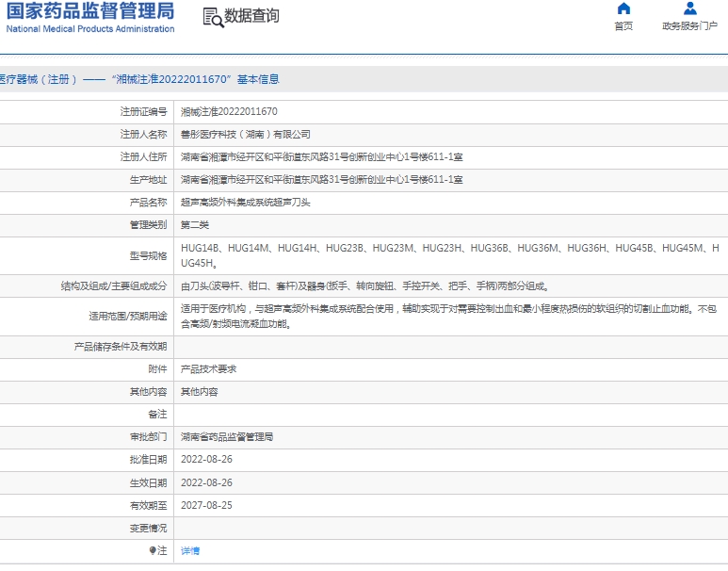Click the 生效日期 value 2022-08-26

206,482
